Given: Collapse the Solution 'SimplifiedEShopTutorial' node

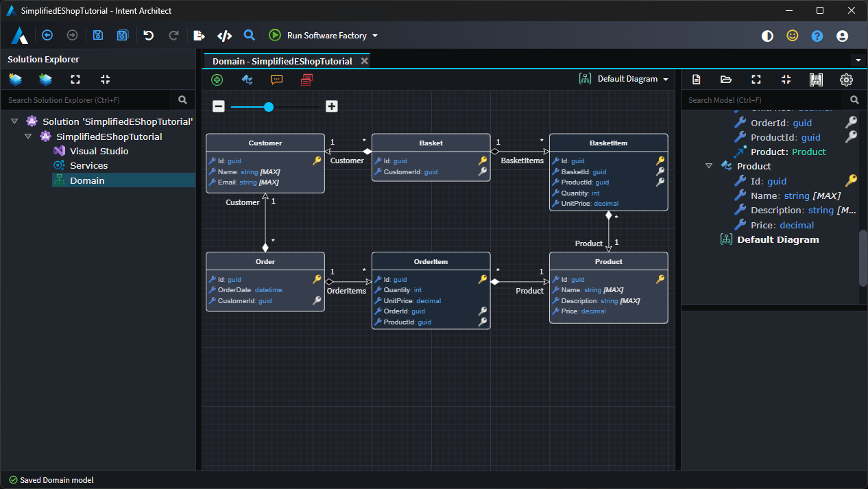Looking at the screenshot, I should point(14,121).
